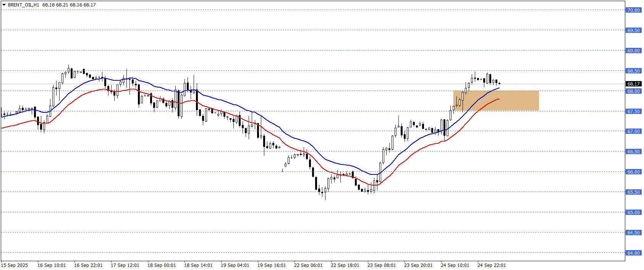
Task: Click the 64.00 price level label
Action: pos(633,253)
